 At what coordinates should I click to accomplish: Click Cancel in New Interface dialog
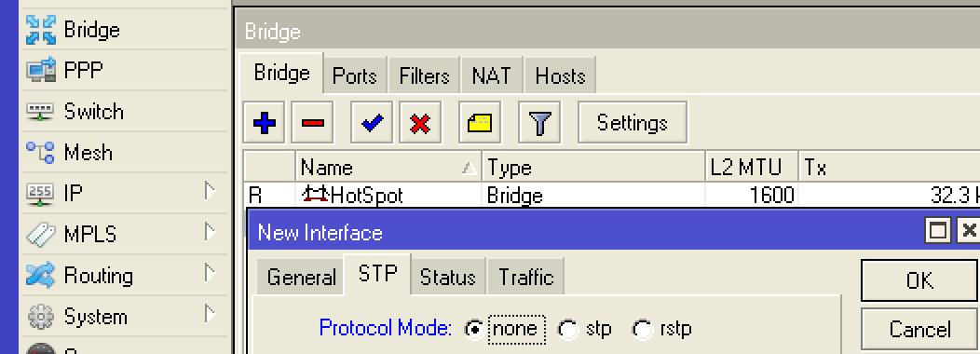(919, 329)
